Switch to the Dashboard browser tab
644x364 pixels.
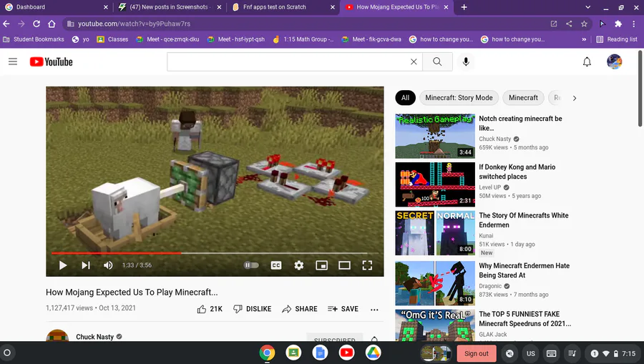coord(57,7)
